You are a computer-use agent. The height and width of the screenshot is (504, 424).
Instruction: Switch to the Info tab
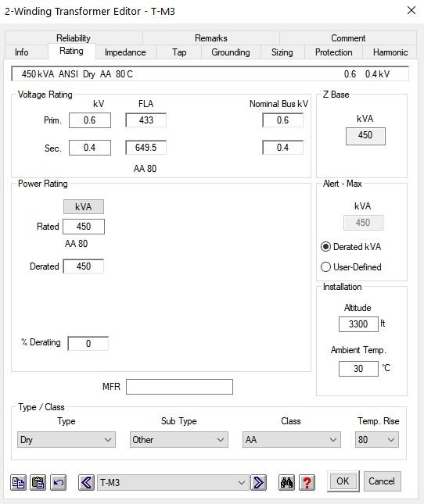[21, 52]
